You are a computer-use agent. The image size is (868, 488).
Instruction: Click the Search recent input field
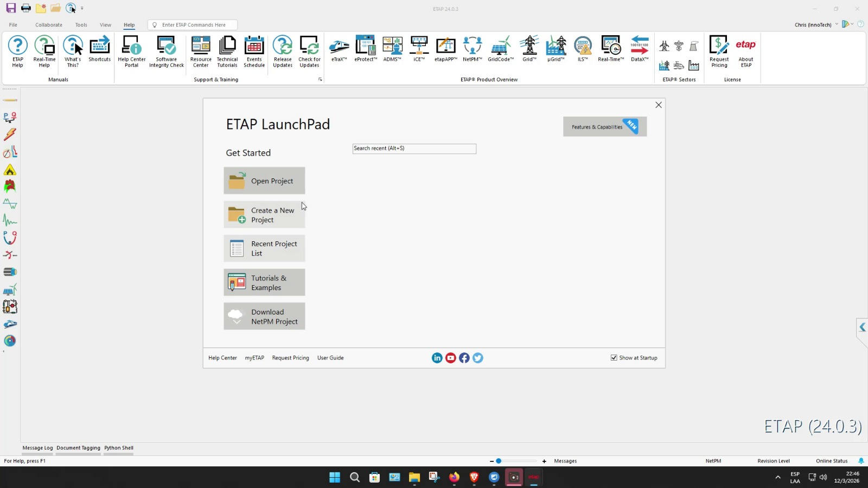point(414,149)
